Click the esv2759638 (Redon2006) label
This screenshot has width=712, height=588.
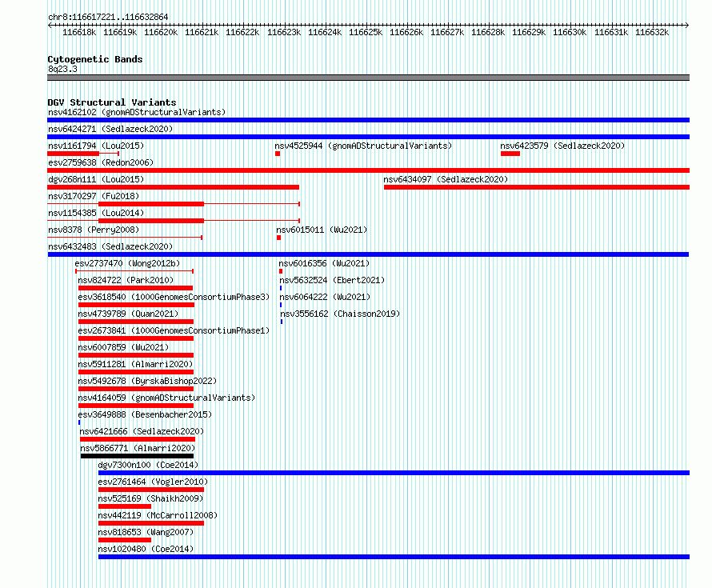[x=101, y=162]
